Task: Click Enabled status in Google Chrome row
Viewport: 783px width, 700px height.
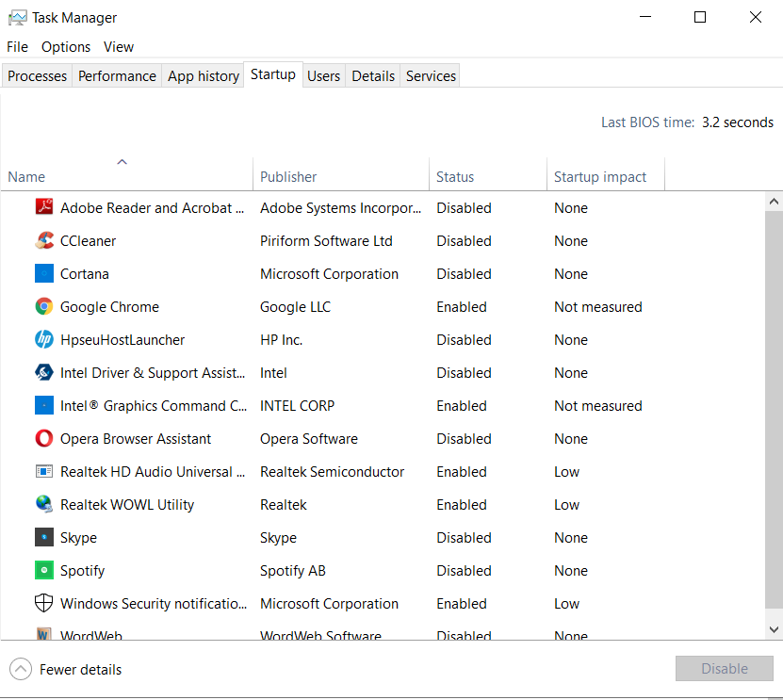Action: 462,306
